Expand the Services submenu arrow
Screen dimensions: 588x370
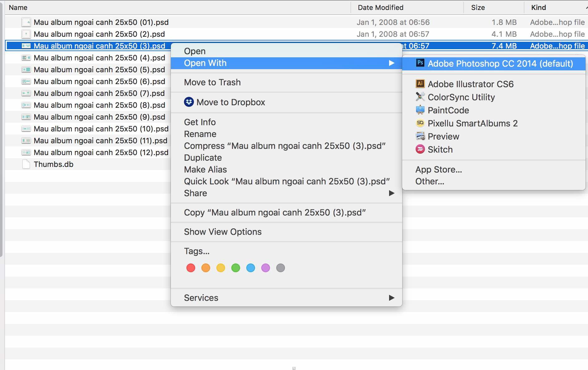[392, 298]
